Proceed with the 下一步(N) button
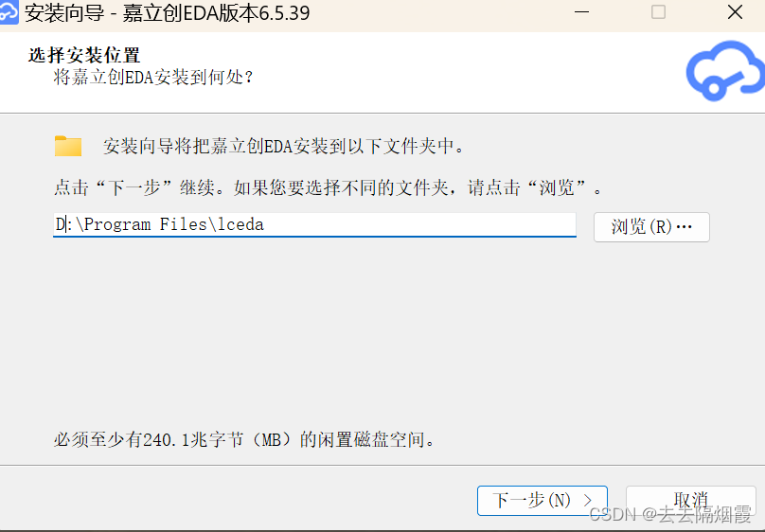This screenshot has height=532, width=765. click(x=543, y=501)
